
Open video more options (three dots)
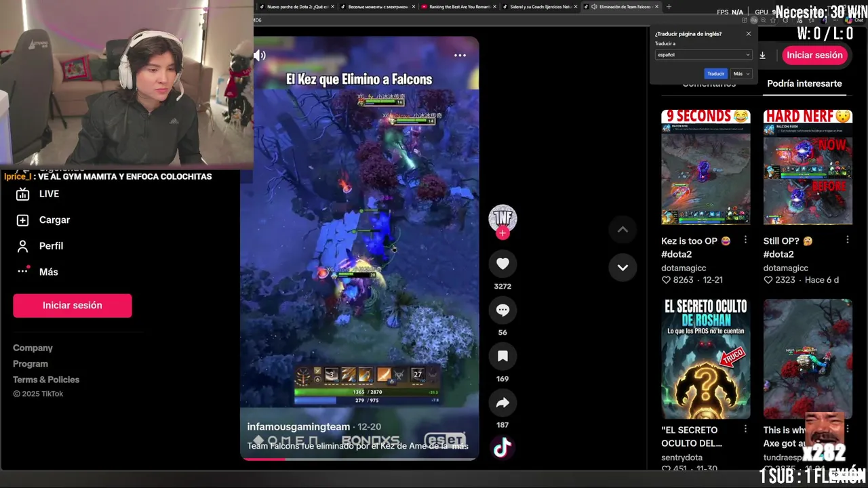coord(460,55)
